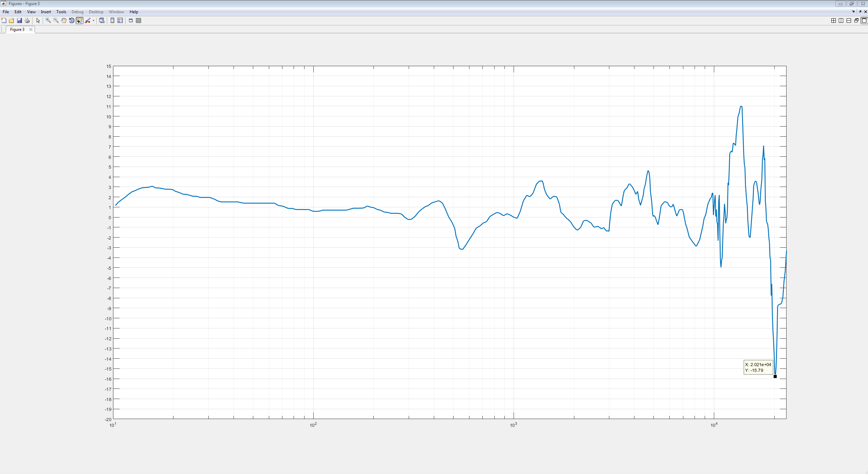Select the Rotate 3D tool

point(72,20)
